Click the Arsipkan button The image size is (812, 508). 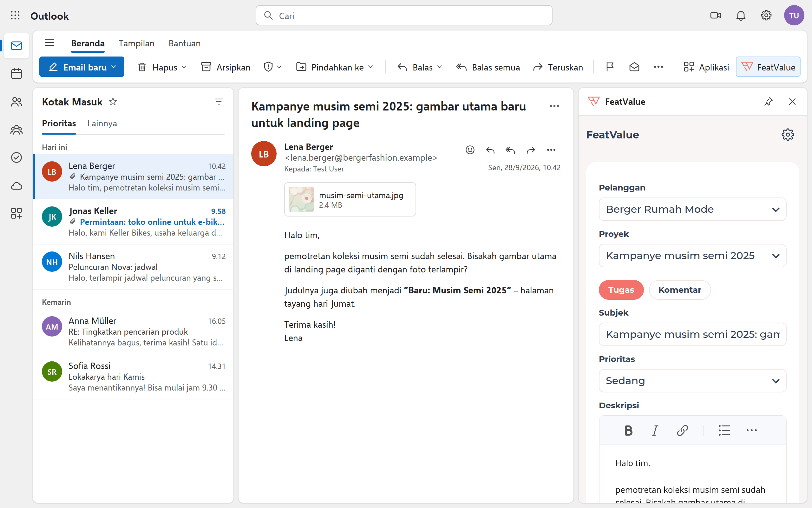pos(226,67)
